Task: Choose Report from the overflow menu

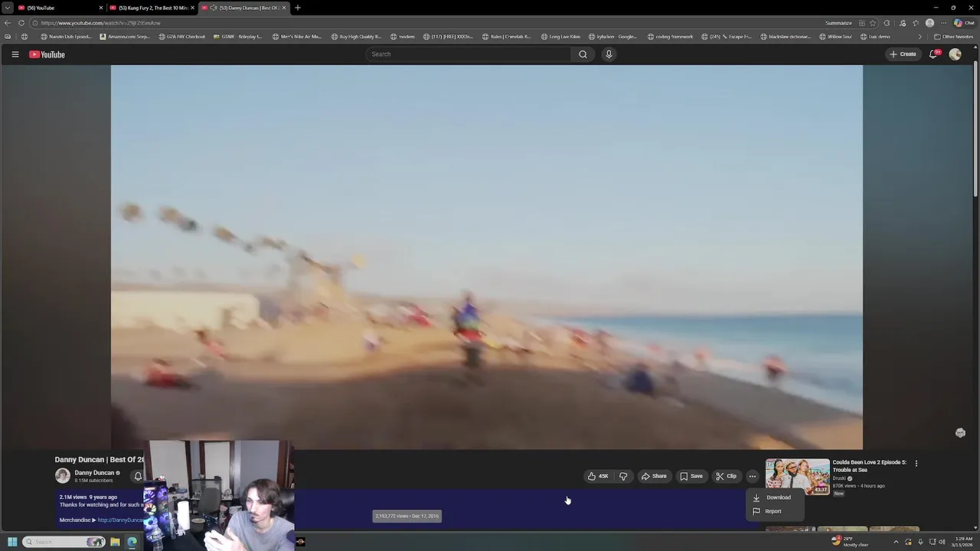Action: tap(775, 511)
